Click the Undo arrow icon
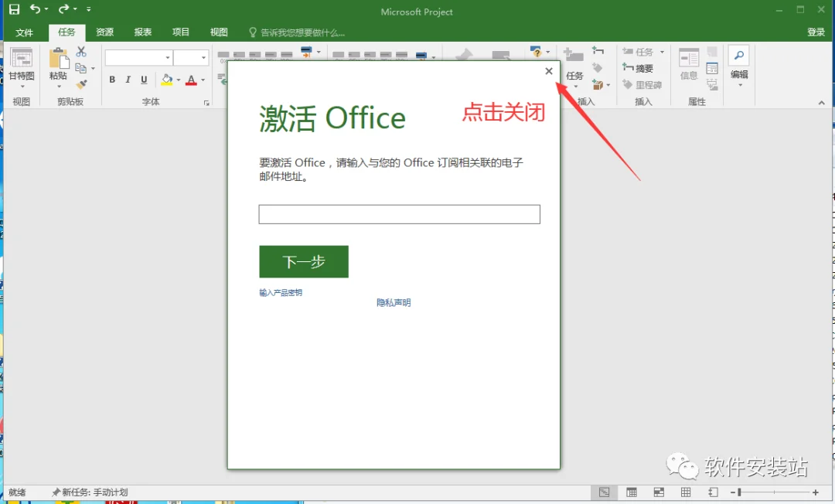835x504 pixels. pos(35,9)
